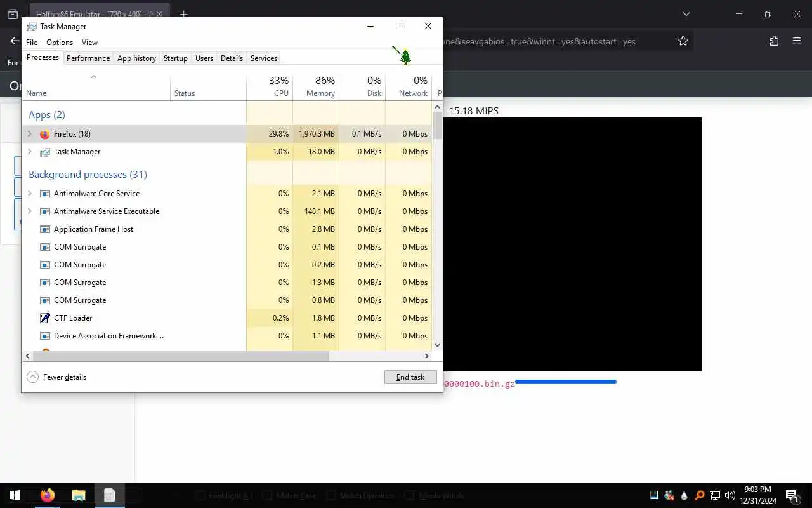Click the icon of COM Surrogate using 0.1 MB

(44, 247)
